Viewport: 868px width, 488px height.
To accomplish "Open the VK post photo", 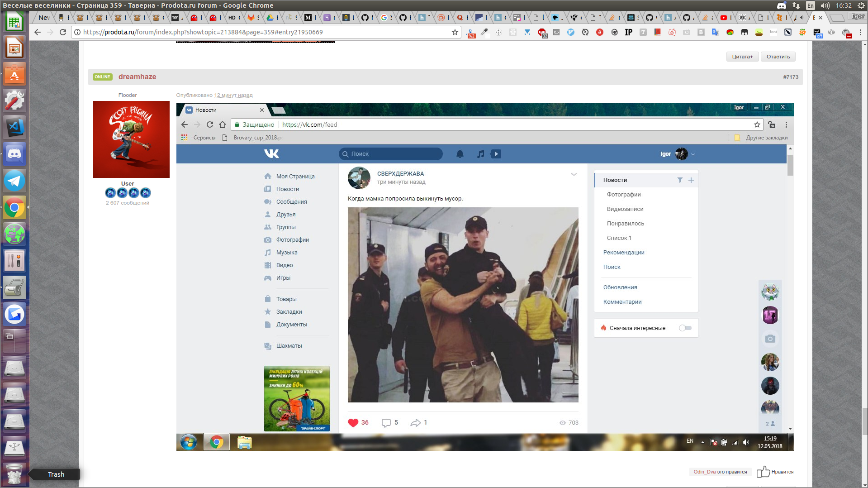I will point(463,305).
